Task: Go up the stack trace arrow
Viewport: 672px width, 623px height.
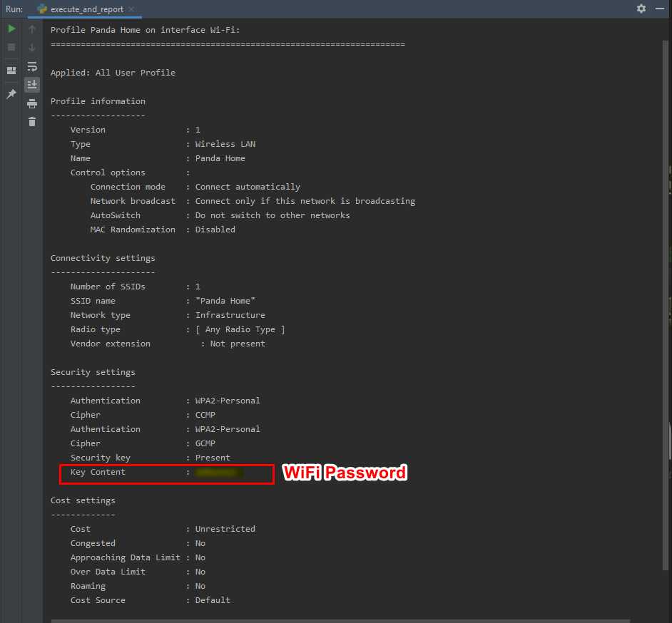Action: point(32,29)
